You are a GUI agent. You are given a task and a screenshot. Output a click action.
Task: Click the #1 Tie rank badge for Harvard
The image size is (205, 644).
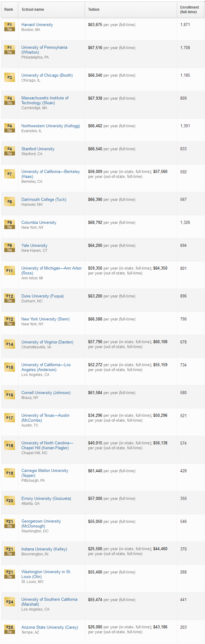[x=9, y=27]
